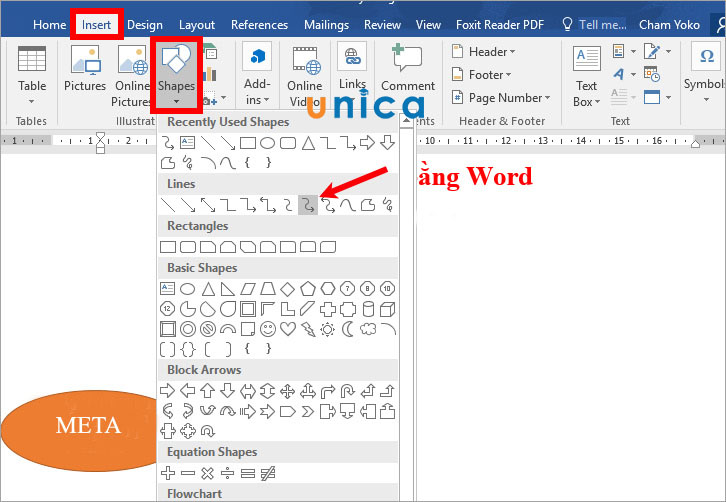Pick the multiplication sign equation shape
Image resolution: width=726 pixels, height=502 pixels.
click(208, 473)
